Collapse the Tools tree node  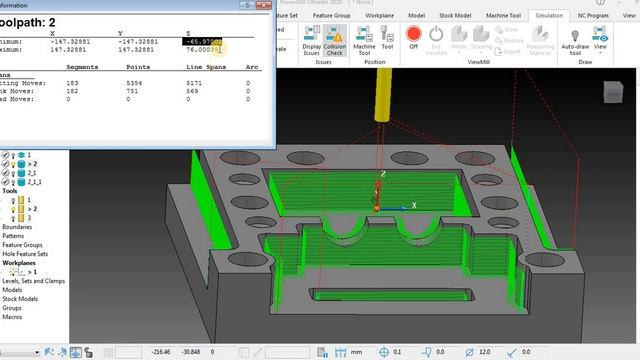(x=10, y=191)
